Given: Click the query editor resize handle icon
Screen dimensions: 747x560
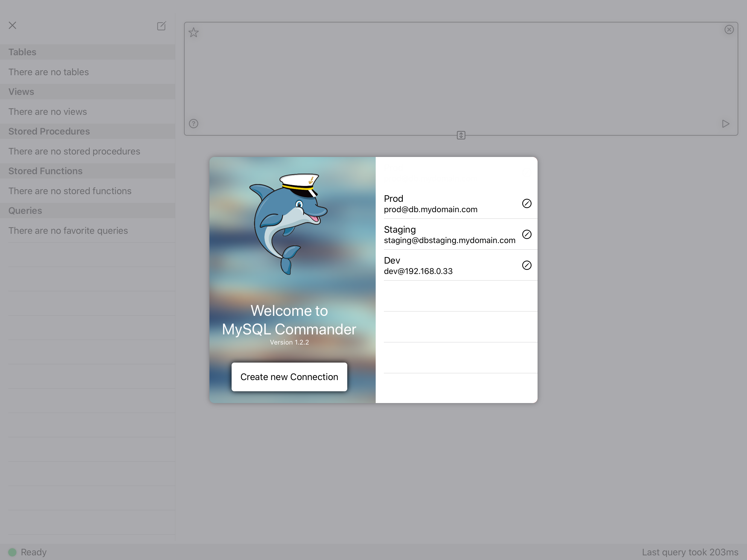Looking at the screenshot, I should 461,135.
